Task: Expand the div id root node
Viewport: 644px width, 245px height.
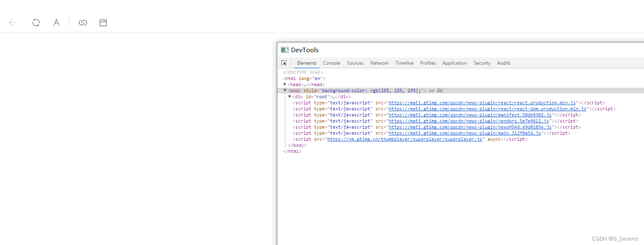Action: pyautogui.click(x=290, y=97)
